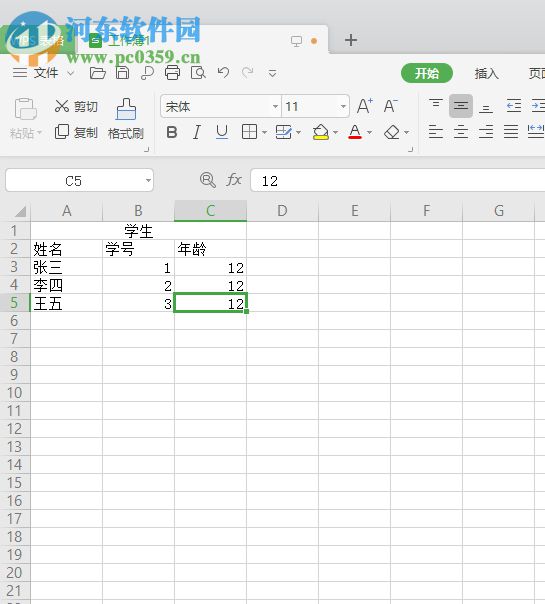Viewport: 545px width, 604px height.
Task: Expand the arrow next to 文件
Action: (x=70, y=73)
